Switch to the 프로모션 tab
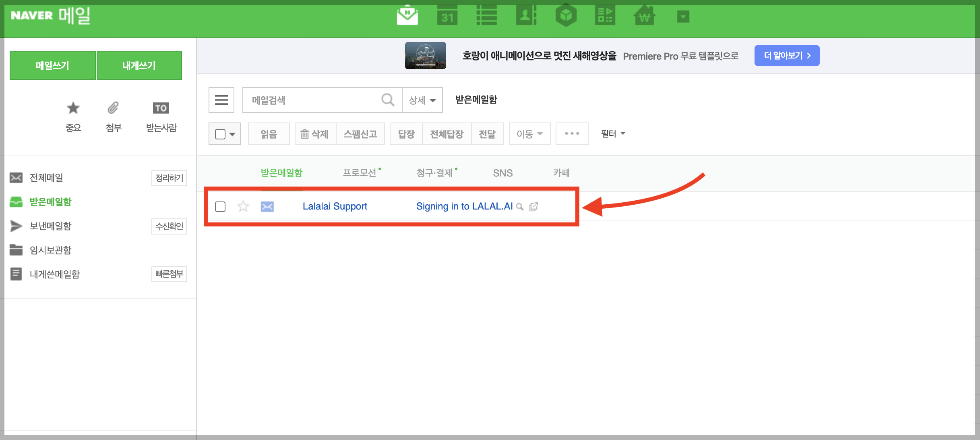Screen dimensions: 980x440 (x=359, y=173)
